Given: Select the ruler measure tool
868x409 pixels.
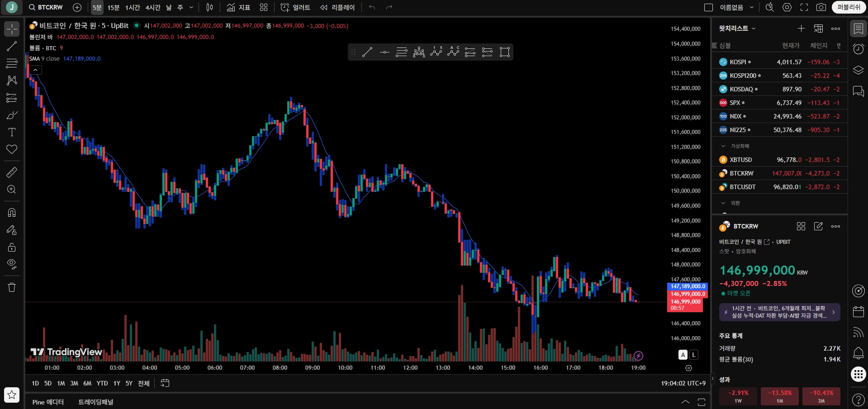Looking at the screenshot, I should point(12,172).
